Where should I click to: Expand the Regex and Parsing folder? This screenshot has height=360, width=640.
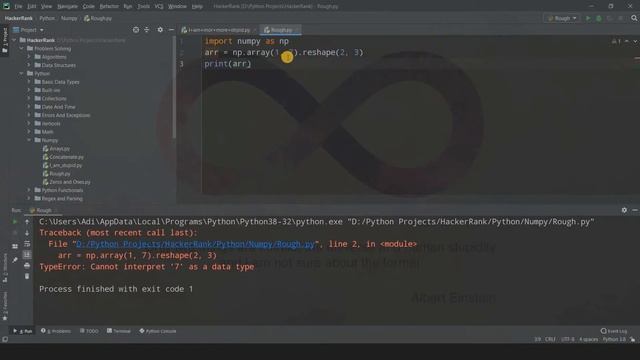click(x=29, y=198)
